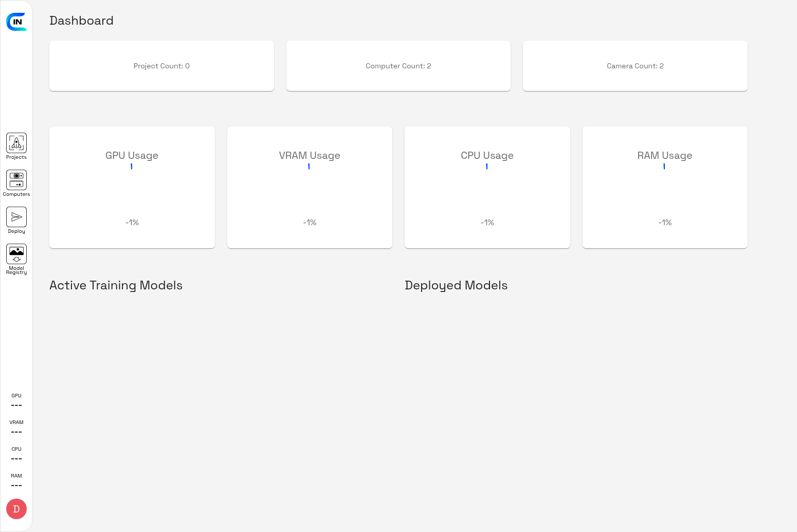
Task: Click the Project Count card
Action: (161, 66)
